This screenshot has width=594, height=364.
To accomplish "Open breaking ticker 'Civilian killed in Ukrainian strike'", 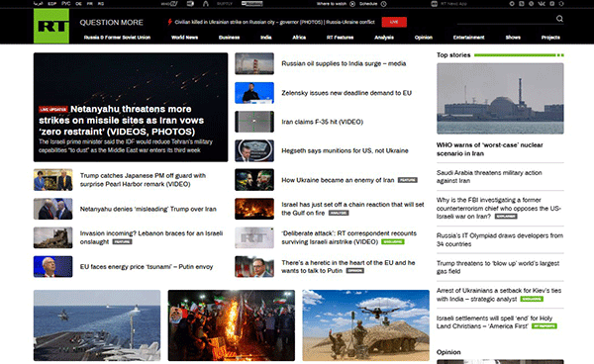I will click(x=274, y=22).
